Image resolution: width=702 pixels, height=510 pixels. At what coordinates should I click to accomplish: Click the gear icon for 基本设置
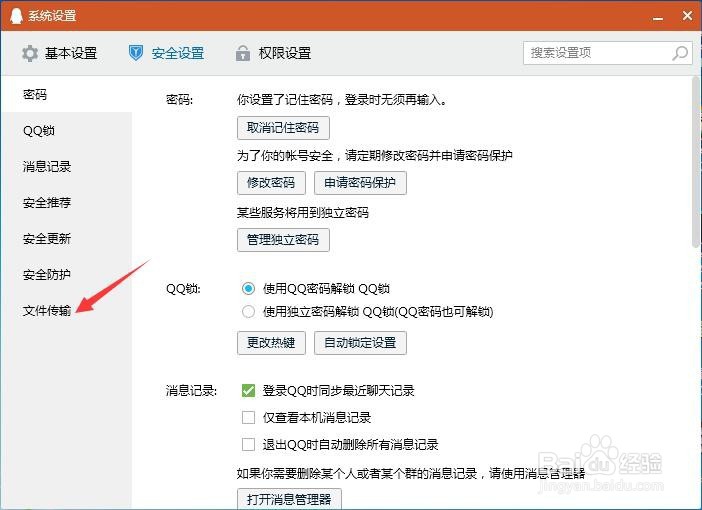click(30, 53)
